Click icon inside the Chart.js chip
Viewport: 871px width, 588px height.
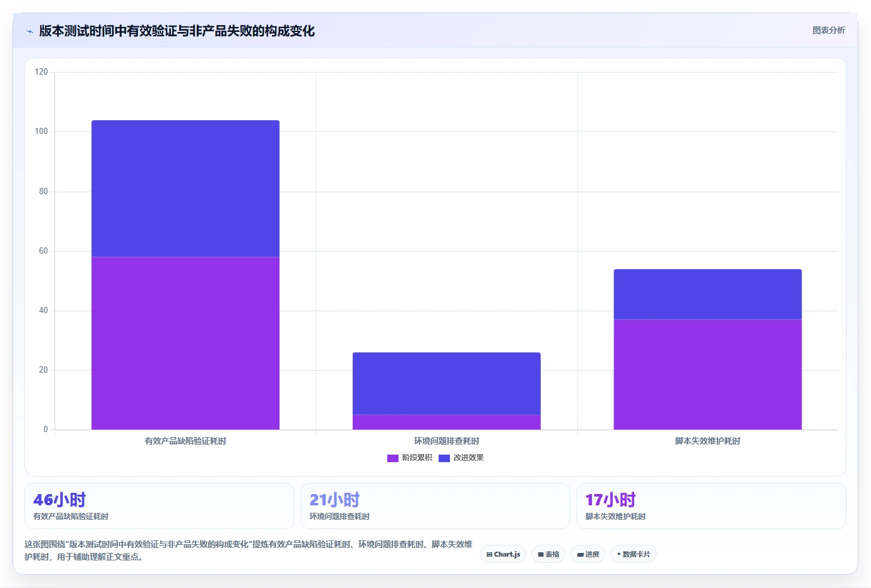[489, 555]
